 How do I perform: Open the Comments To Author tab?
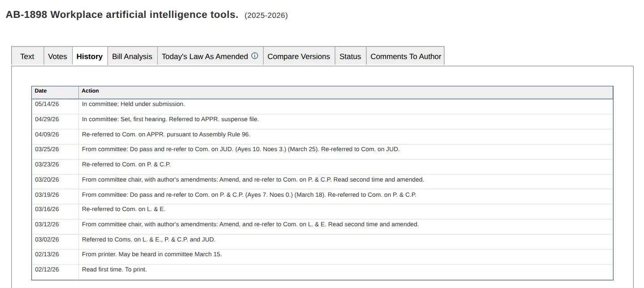[406, 56]
